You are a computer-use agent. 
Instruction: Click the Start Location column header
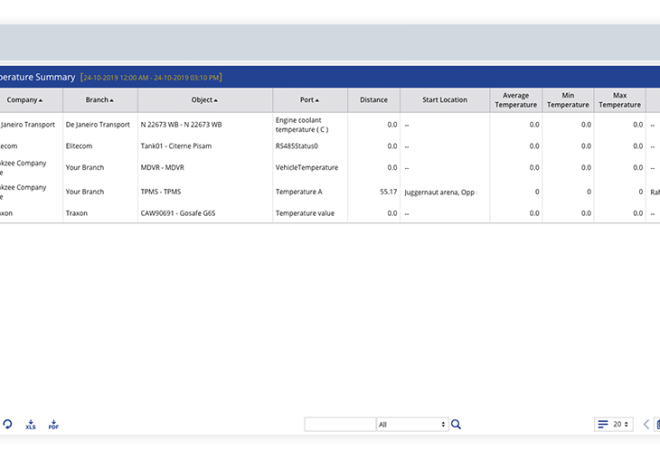[x=444, y=100]
